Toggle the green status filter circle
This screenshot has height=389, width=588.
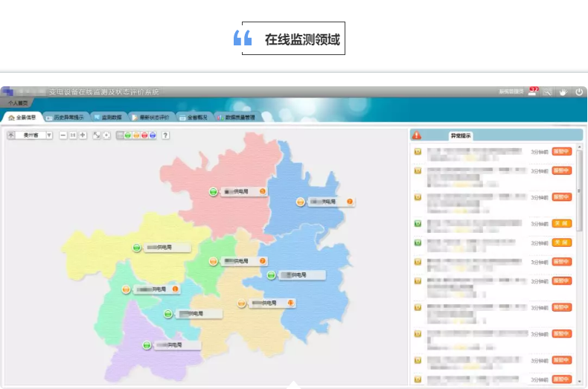pyautogui.click(x=128, y=135)
